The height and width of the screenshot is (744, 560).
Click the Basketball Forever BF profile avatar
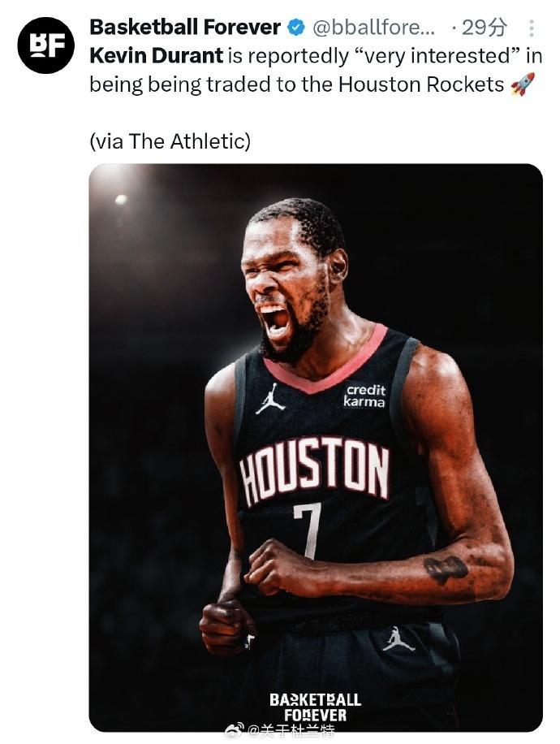45,45
